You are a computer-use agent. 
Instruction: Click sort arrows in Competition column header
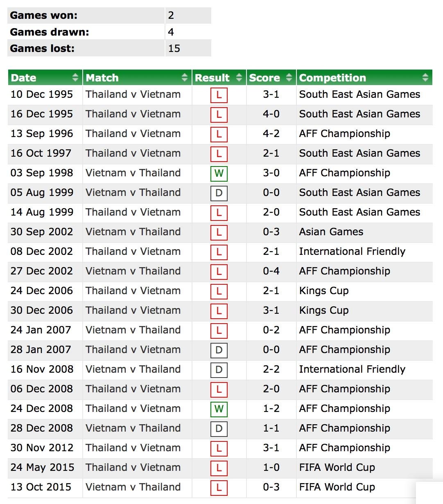coord(425,77)
